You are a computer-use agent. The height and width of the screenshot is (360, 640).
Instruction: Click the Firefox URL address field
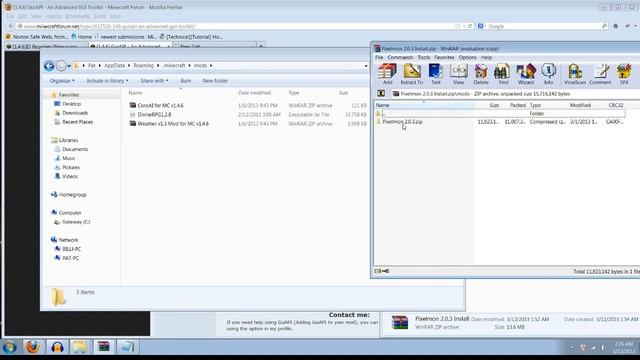237,26
